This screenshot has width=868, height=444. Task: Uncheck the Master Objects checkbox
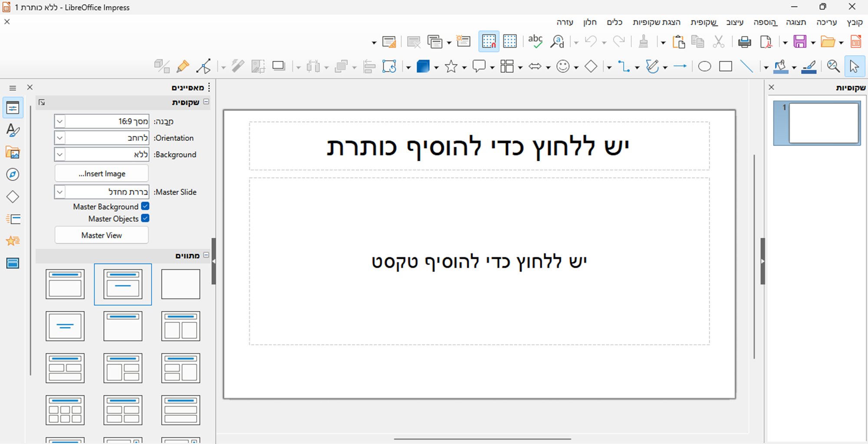pos(145,219)
